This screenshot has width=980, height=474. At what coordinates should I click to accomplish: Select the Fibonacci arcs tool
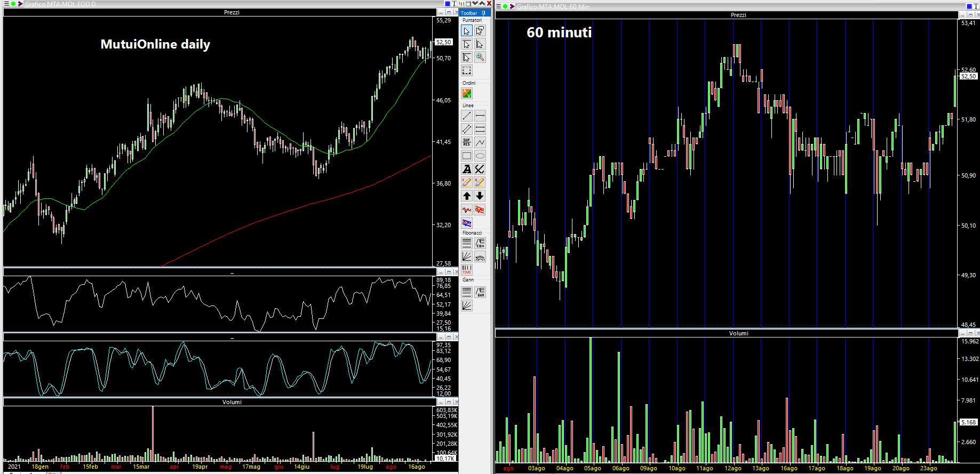tap(480, 256)
